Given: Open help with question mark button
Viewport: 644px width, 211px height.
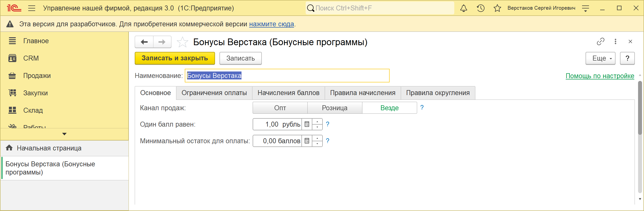Looking at the screenshot, I should click(627, 58).
